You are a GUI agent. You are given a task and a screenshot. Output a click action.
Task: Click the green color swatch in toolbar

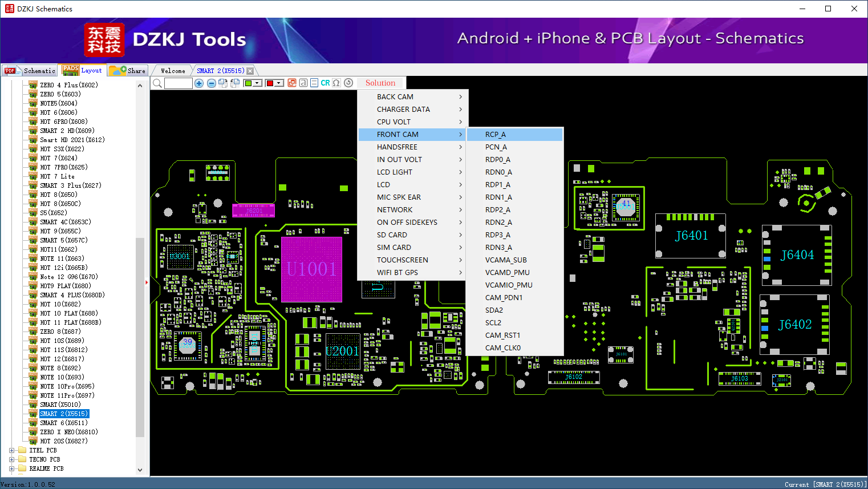(x=248, y=83)
